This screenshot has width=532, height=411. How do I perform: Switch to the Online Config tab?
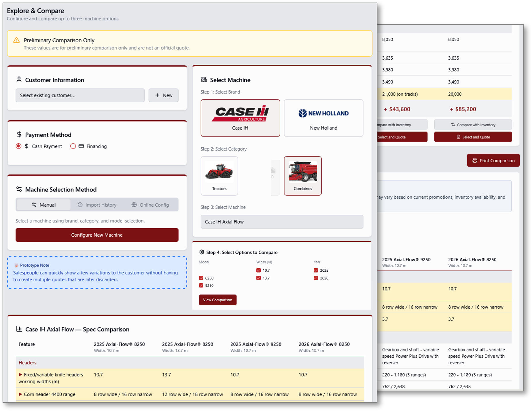(x=150, y=205)
